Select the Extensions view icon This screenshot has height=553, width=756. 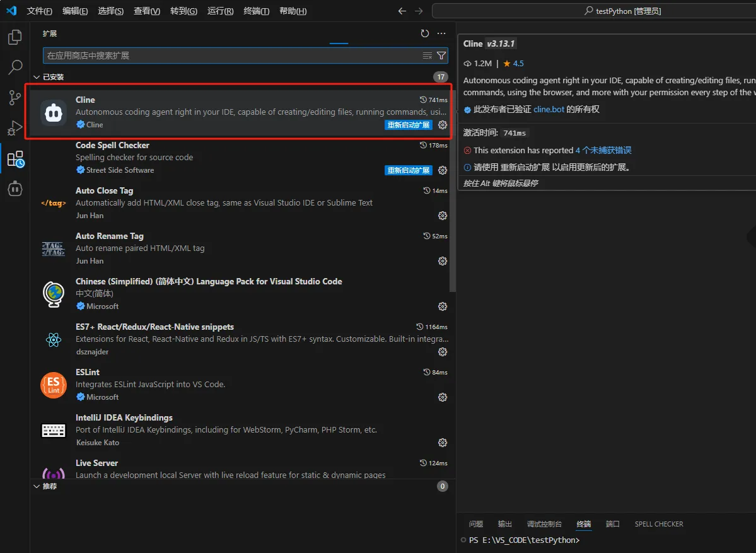tap(15, 159)
